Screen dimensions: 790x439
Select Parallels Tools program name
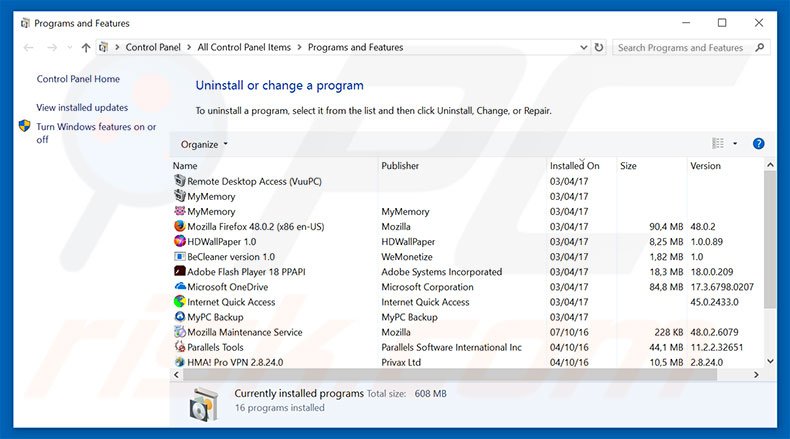[215, 347]
